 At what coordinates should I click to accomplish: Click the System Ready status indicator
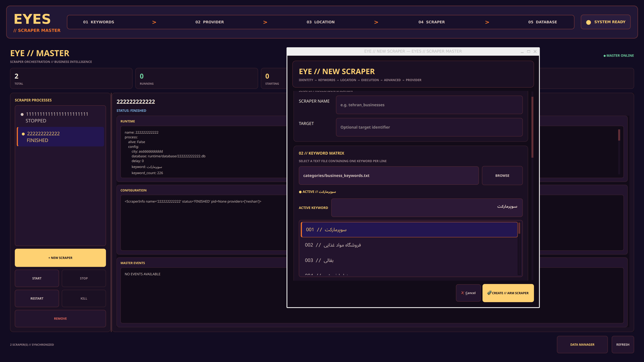pyautogui.click(x=605, y=22)
